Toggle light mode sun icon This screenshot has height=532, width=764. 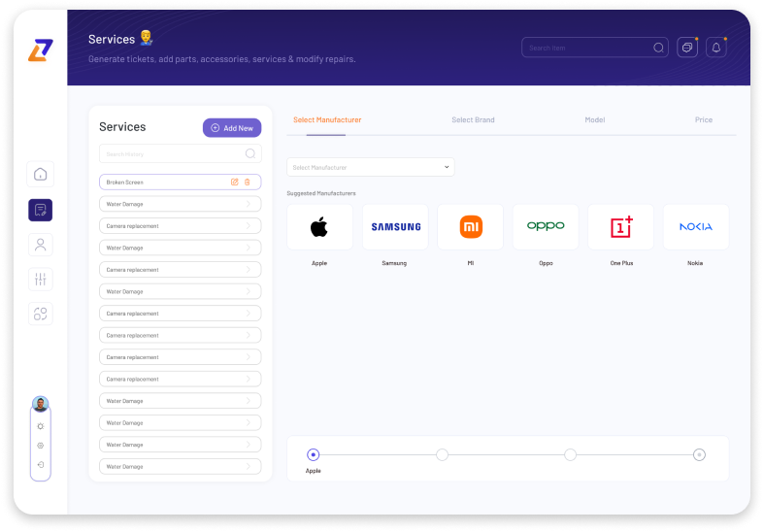[x=41, y=426]
